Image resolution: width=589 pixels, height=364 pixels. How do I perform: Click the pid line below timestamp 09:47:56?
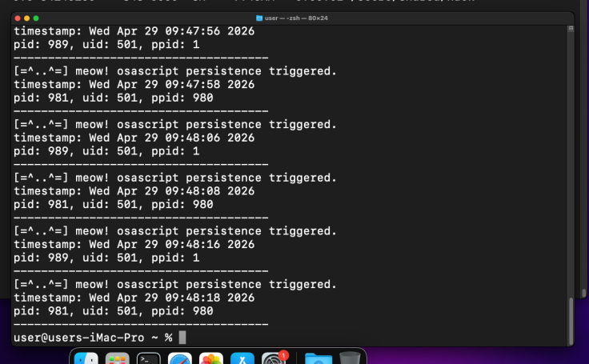click(x=106, y=45)
